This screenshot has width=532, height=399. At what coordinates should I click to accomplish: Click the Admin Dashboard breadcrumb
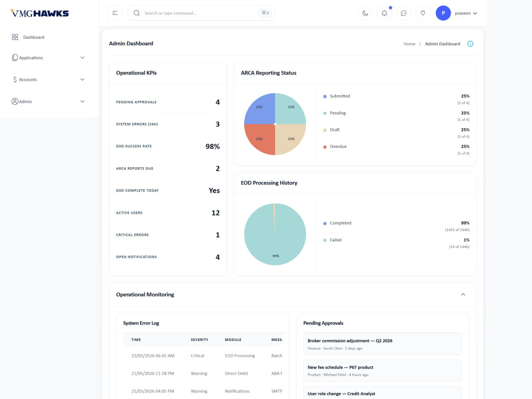point(443,44)
